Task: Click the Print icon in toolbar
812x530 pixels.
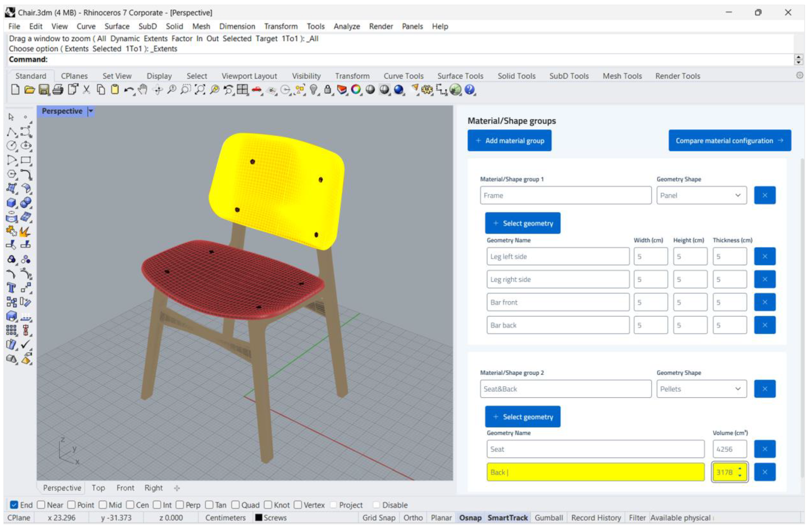Action: click(x=58, y=90)
